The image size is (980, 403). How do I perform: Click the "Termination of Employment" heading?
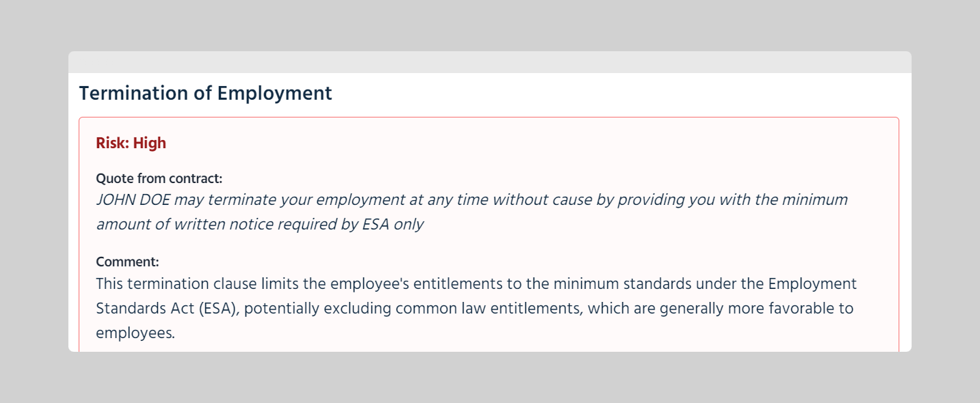pos(205,94)
